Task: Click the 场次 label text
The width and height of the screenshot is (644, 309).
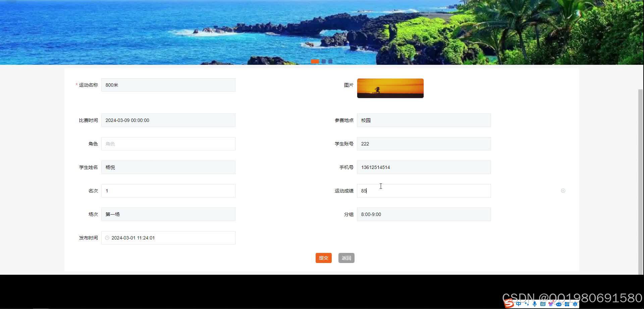Action: 93,214
